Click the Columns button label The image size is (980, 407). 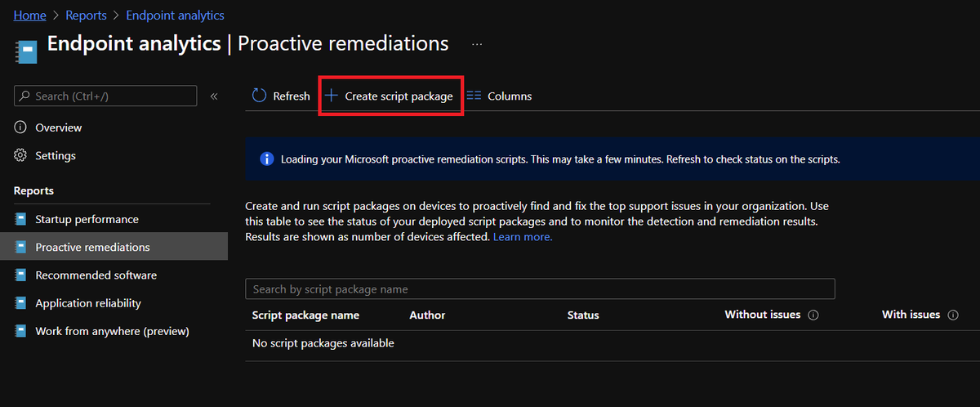click(x=510, y=96)
